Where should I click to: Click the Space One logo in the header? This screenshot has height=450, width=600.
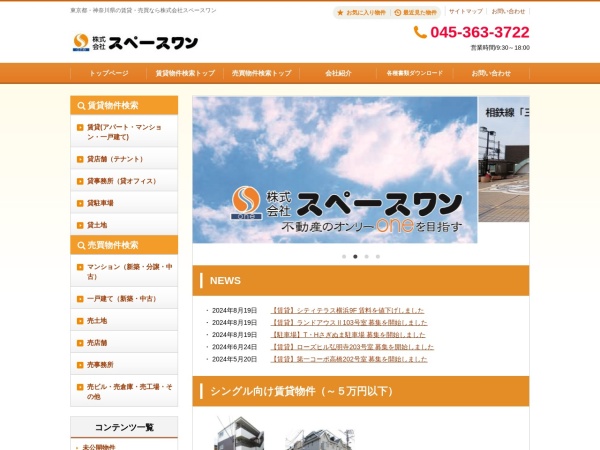(135, 42)
